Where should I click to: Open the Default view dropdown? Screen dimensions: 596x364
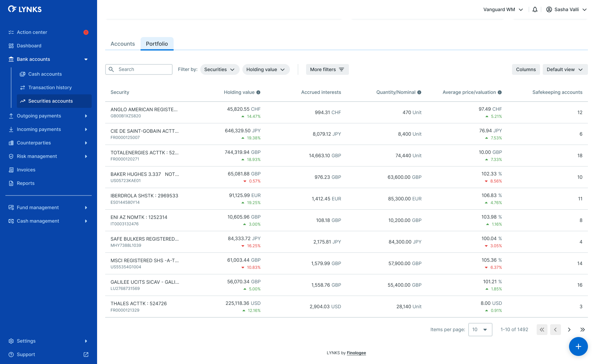(565, 69)
